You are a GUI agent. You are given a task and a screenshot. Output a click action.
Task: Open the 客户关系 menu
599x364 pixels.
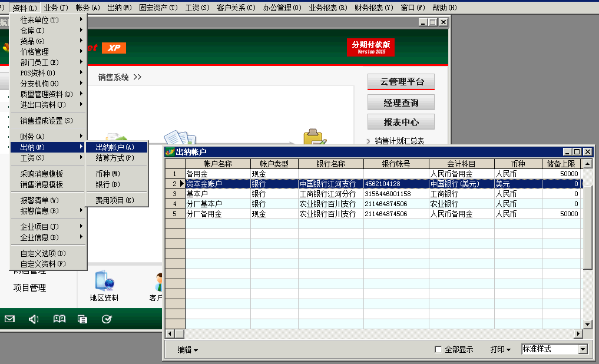(236, 8)
